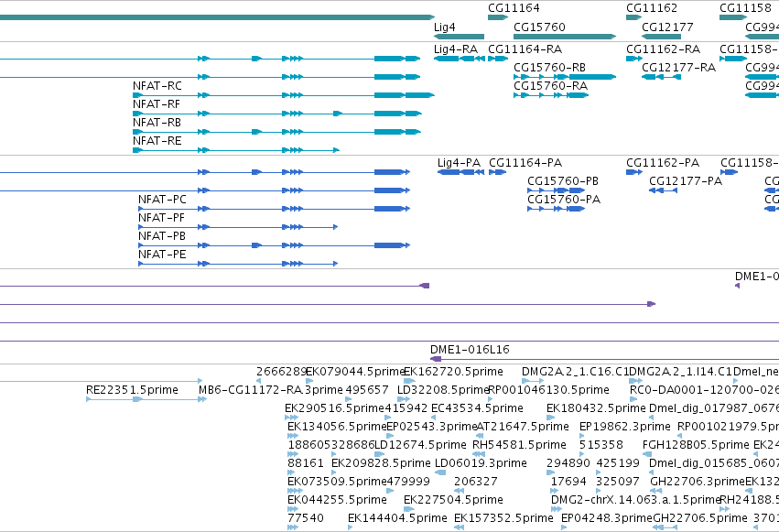Select the EP04248.3prime EST label

[x=607, y=518]
